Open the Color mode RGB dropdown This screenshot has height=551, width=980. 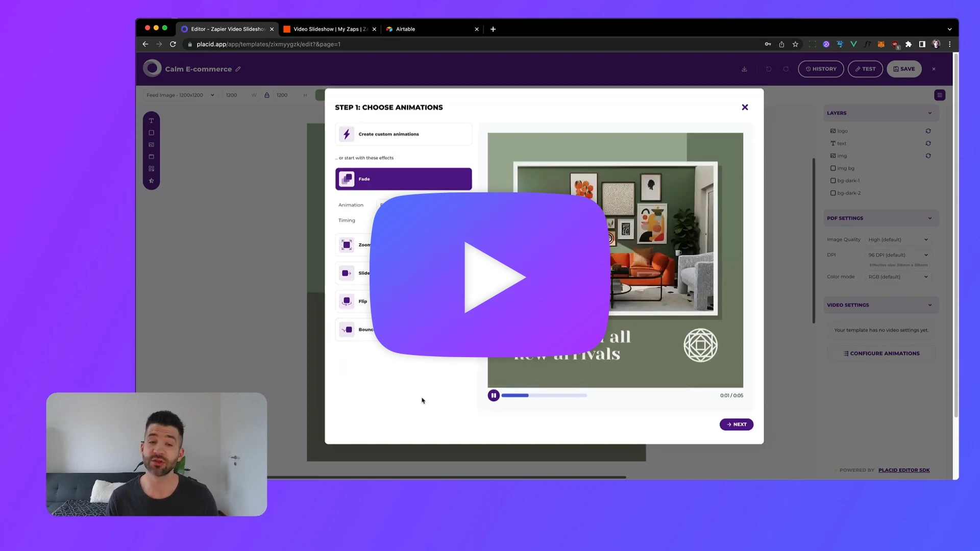[898, 277]
